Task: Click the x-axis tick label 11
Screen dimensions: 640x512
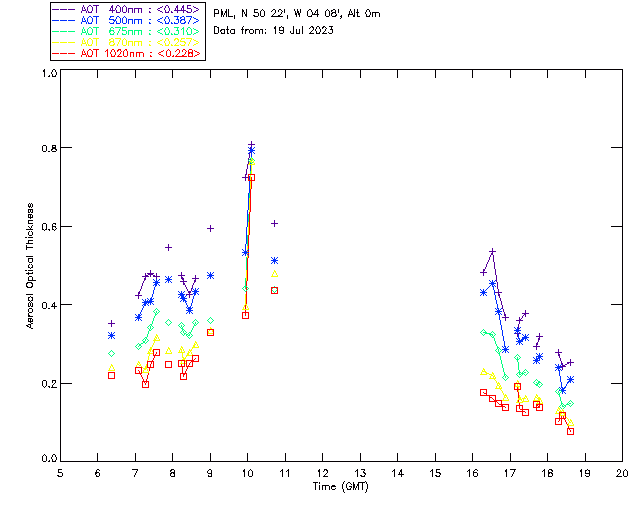Action: pos(284,473)
